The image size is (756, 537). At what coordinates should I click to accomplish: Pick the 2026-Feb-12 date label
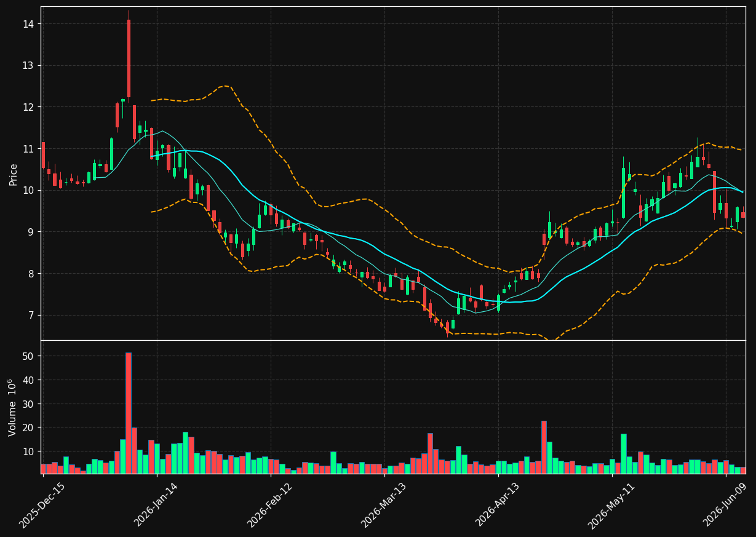point(270,505)
